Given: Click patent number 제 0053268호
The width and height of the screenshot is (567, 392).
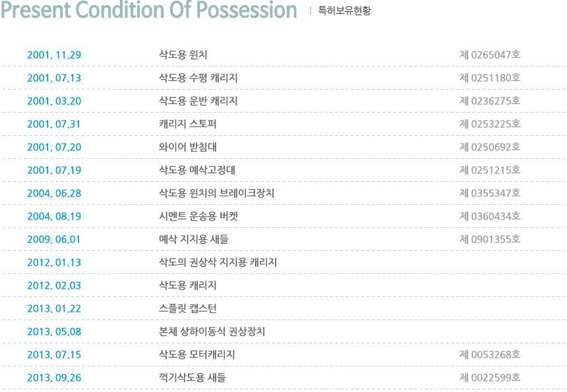Looking at the screenshot, I should click(x=490, y=355).
